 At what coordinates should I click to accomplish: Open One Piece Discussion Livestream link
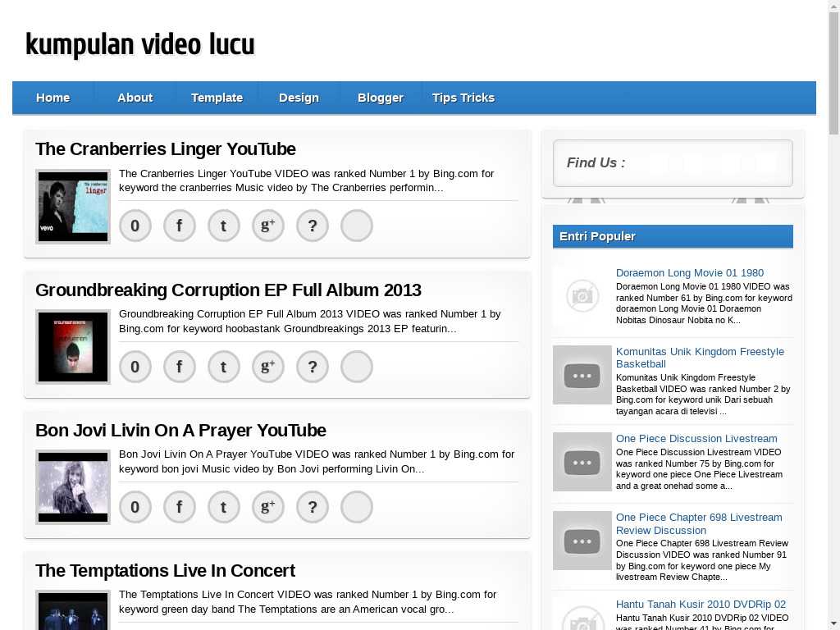click(x=696, y=438)
